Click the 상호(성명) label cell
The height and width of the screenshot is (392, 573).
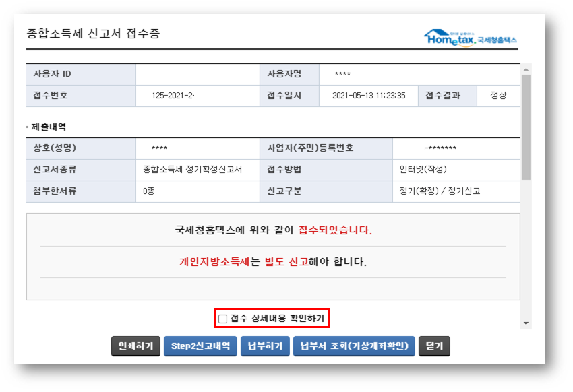point(81,148)
